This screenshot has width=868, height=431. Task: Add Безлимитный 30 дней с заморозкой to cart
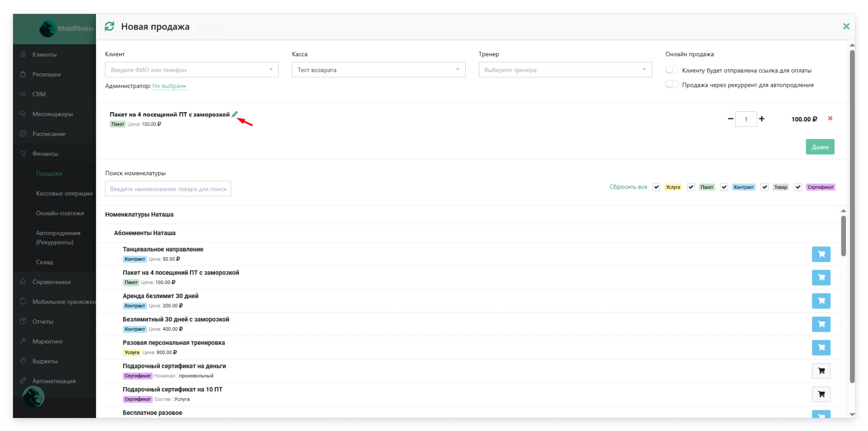[x=821, y=324]
